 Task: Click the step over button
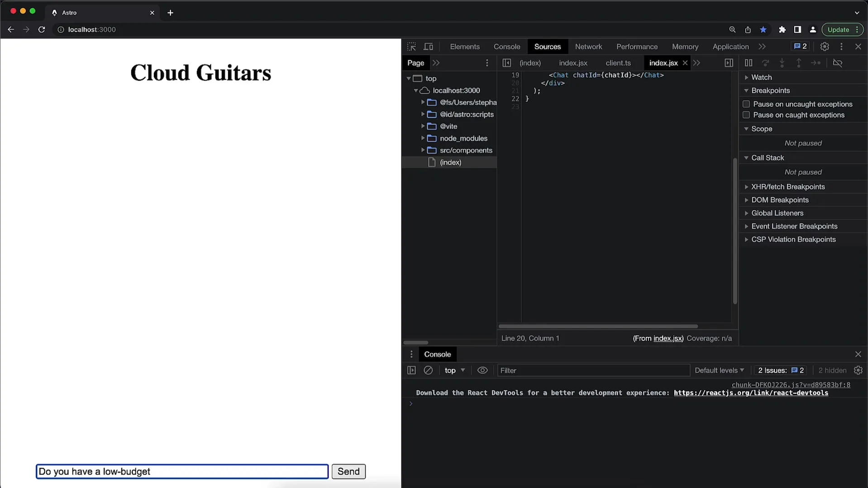tap(765, 63)
